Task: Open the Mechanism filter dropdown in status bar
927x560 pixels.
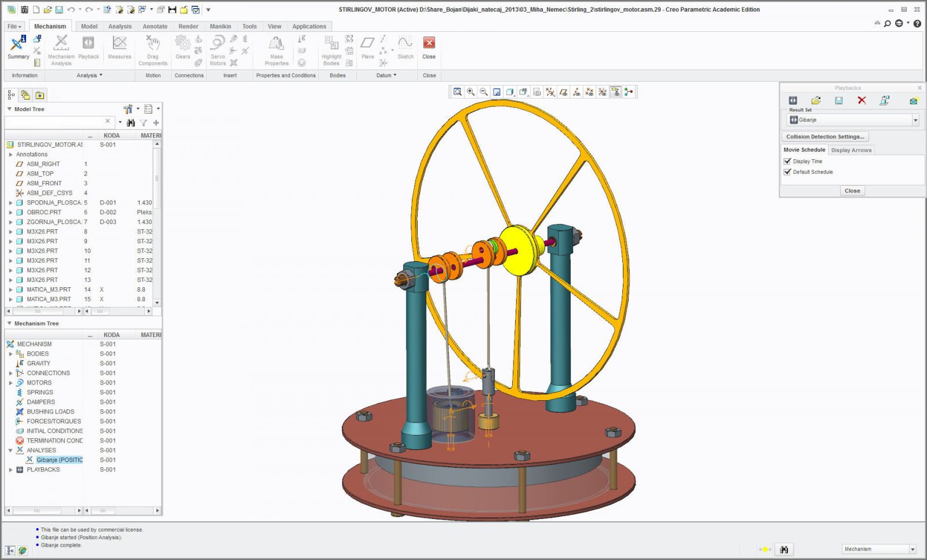Action: click(913, 549)
